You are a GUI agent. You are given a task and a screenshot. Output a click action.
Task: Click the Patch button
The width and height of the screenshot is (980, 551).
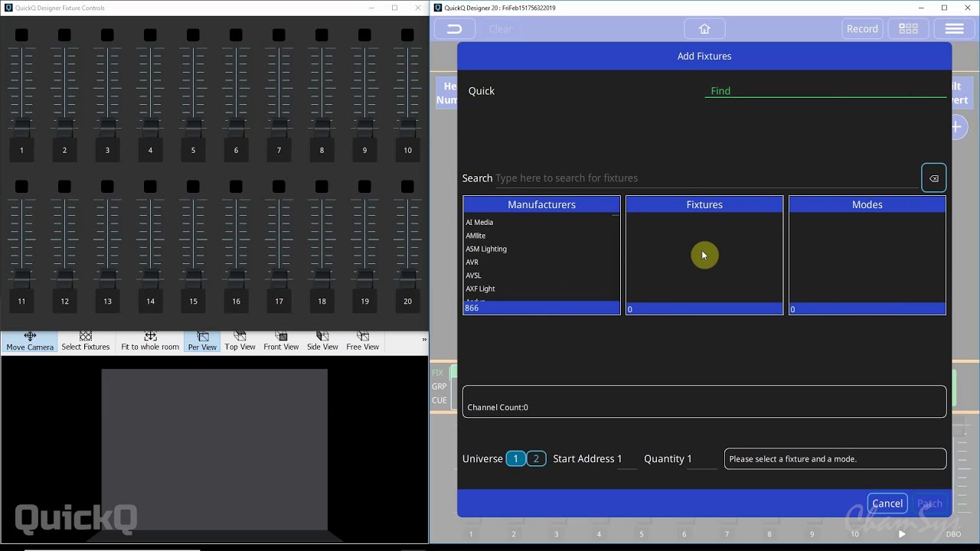(929, 503)
